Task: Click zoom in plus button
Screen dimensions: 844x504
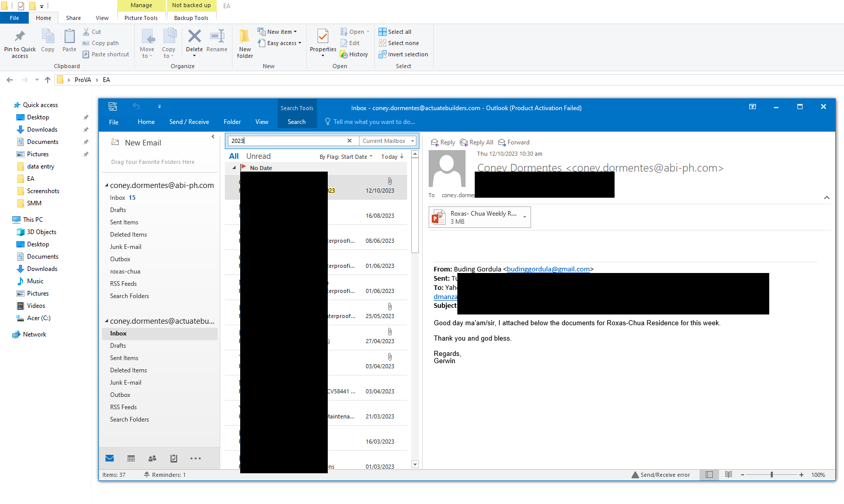Action: click(801, 475)
